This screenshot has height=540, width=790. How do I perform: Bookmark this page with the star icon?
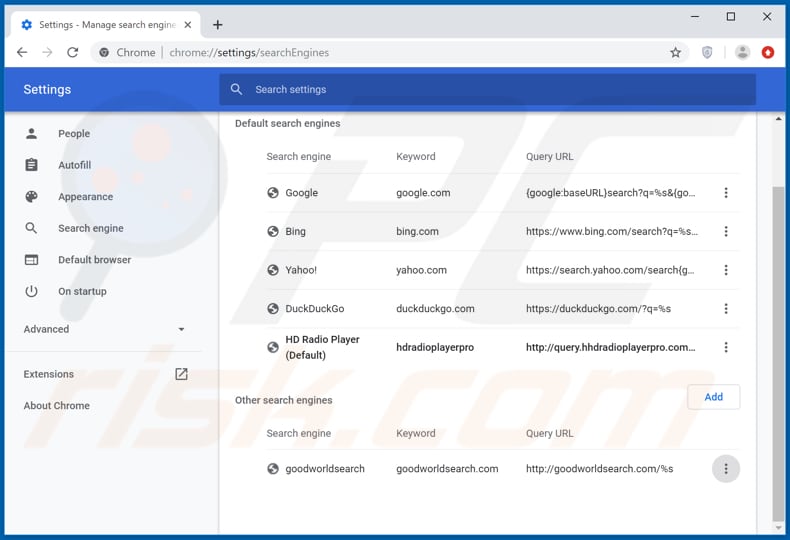675,52
